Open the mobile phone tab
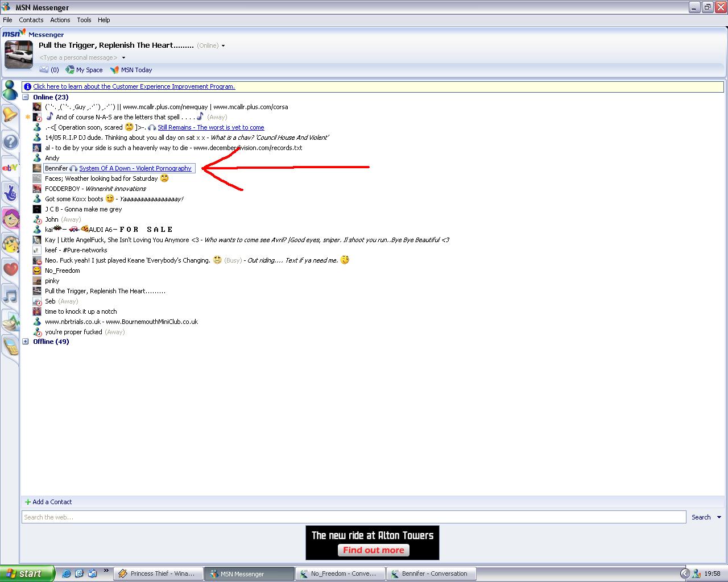The image size is (728, 582). coord(10,346)
